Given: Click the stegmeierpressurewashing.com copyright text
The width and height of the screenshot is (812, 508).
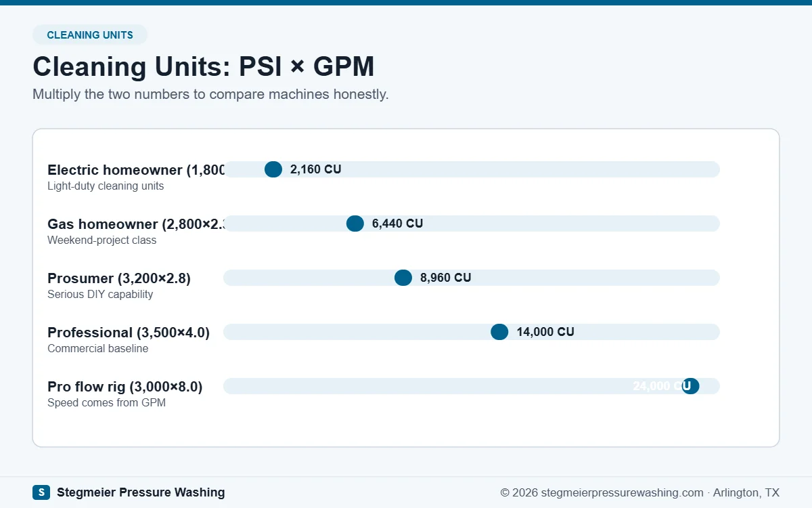Looking at the screenshot, I should click(x=640, y=492).
